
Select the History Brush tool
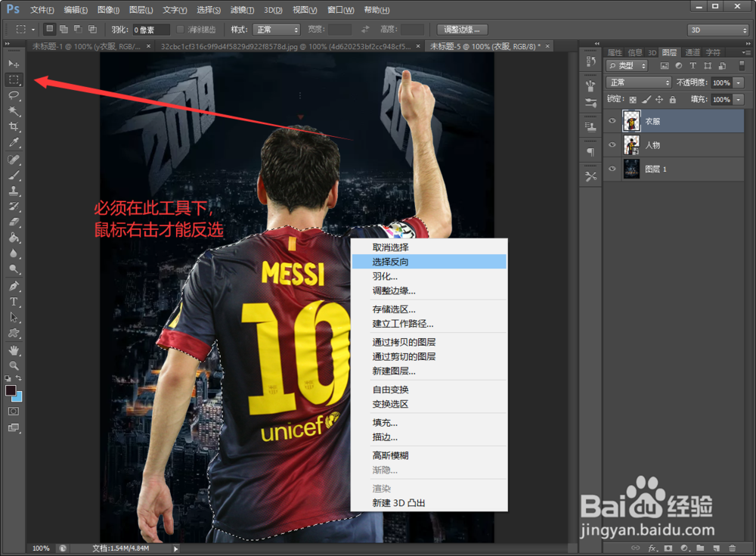click(14, 207)
